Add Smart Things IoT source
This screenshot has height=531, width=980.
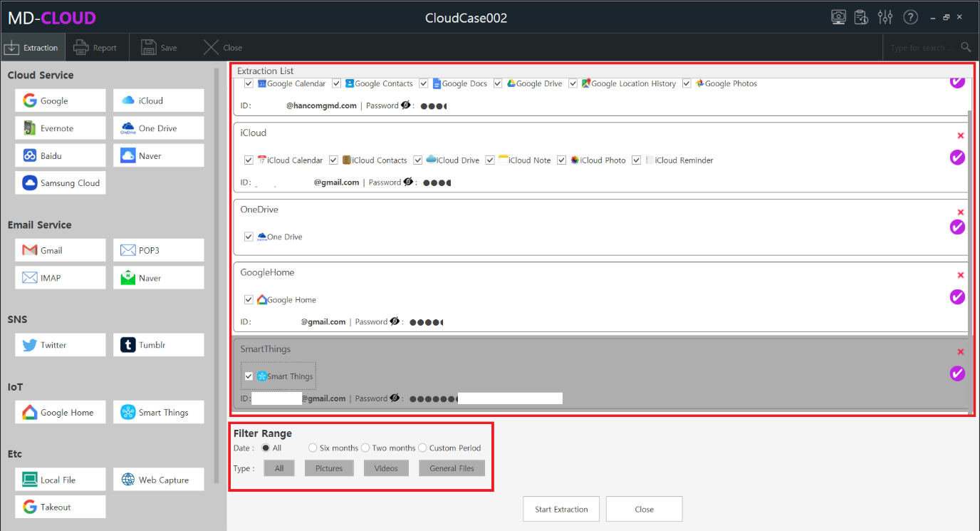pyautogui.click(x=158, y=412)
